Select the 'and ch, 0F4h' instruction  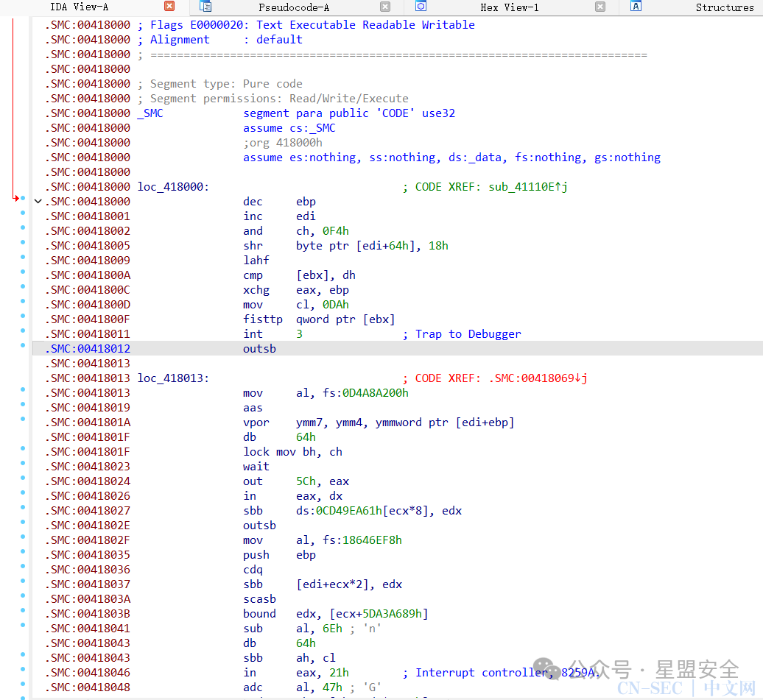[x=296, y=230]
